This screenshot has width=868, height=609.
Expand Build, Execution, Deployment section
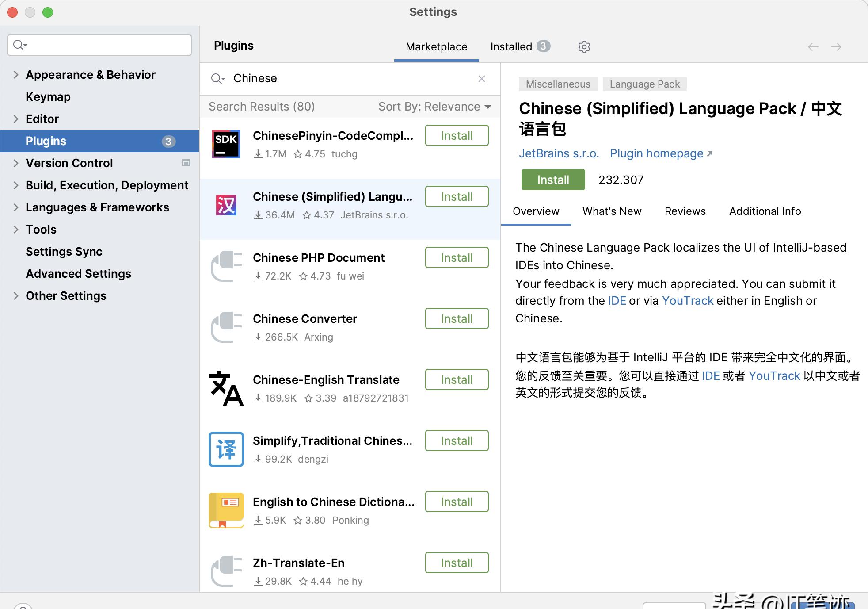(16, 185)
